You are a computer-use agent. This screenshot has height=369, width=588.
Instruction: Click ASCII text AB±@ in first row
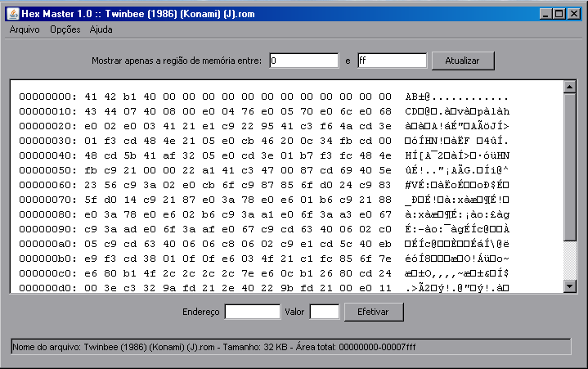coord(417,97)
